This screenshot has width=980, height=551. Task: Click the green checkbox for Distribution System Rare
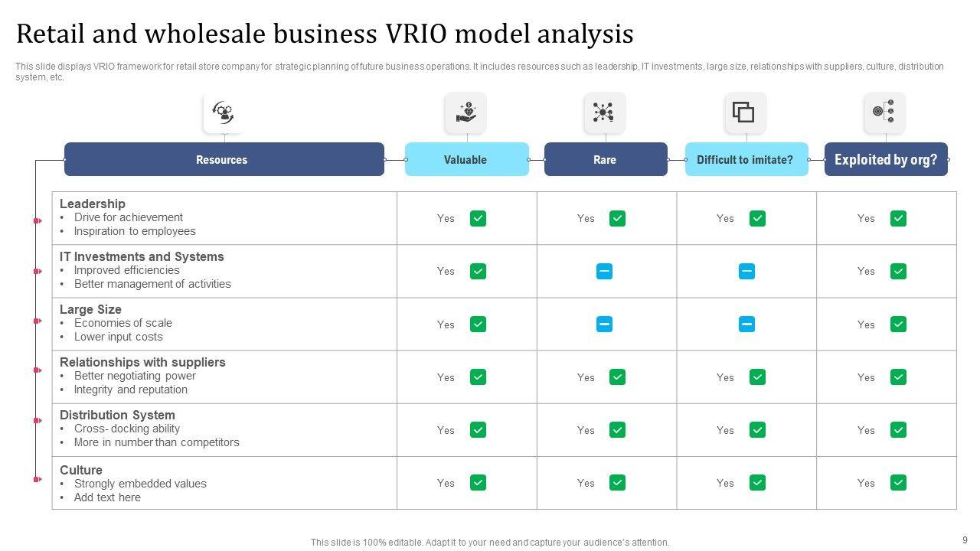pos(617,430)
